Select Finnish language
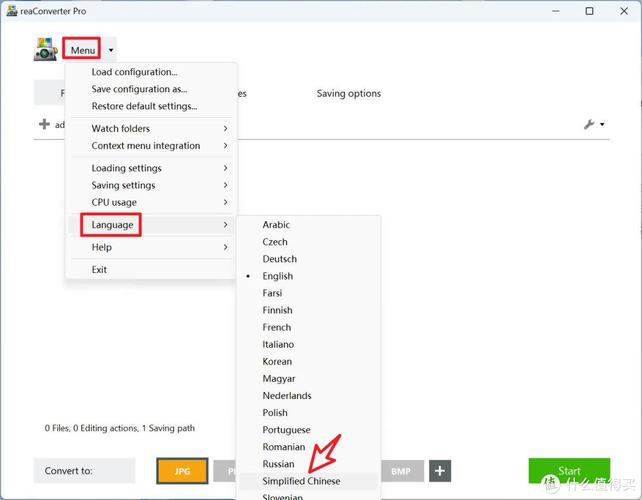 click(x=308, y=310)
